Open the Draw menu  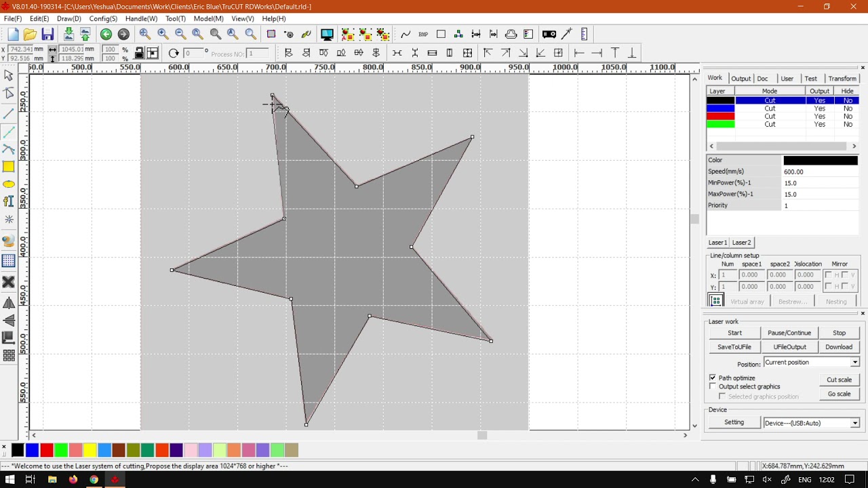pyautogui.click(x=69, y=19)
